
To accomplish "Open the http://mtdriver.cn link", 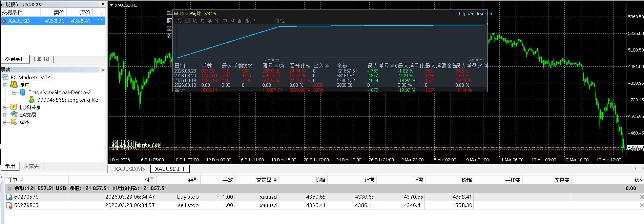I will point(475,14).
